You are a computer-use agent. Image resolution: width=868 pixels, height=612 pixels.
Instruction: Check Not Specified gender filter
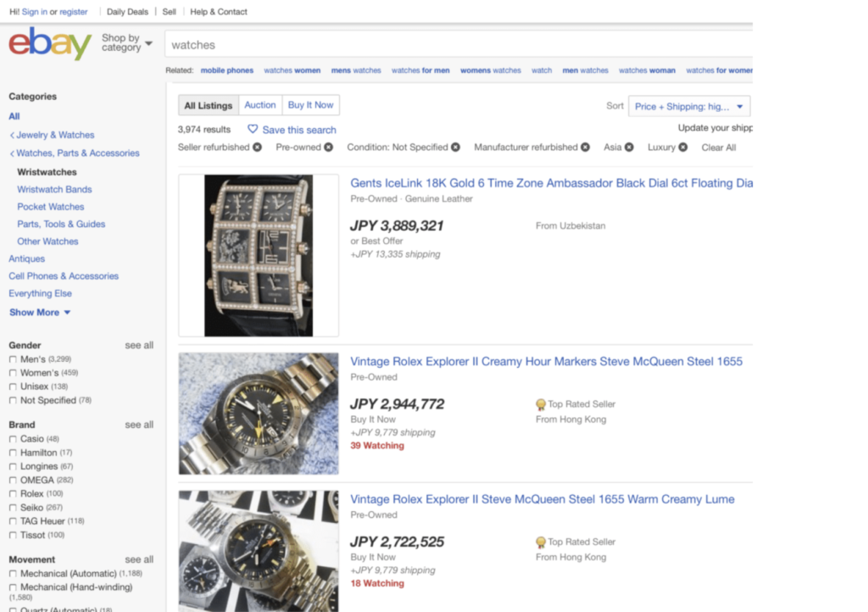(13, 400)
